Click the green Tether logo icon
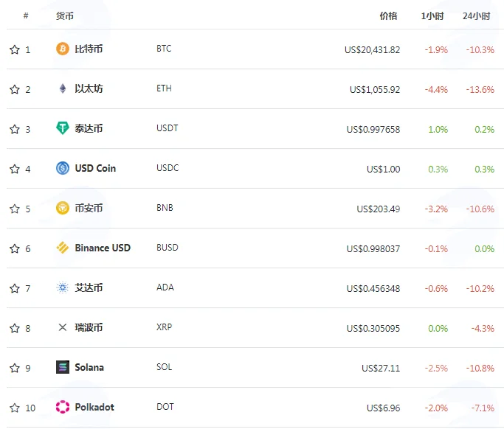This screenshot has width=504, height=429. 63,128
